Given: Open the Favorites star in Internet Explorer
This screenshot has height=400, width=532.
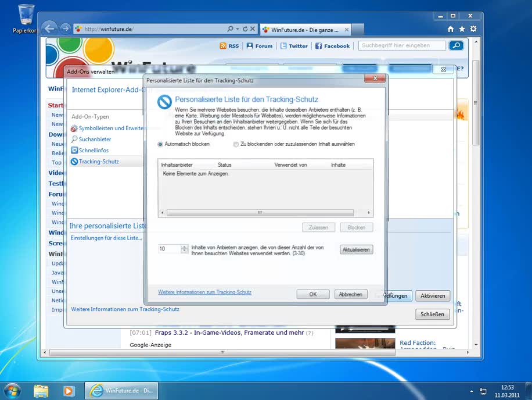Looking at the screenshot, I should tap(462, 29).
